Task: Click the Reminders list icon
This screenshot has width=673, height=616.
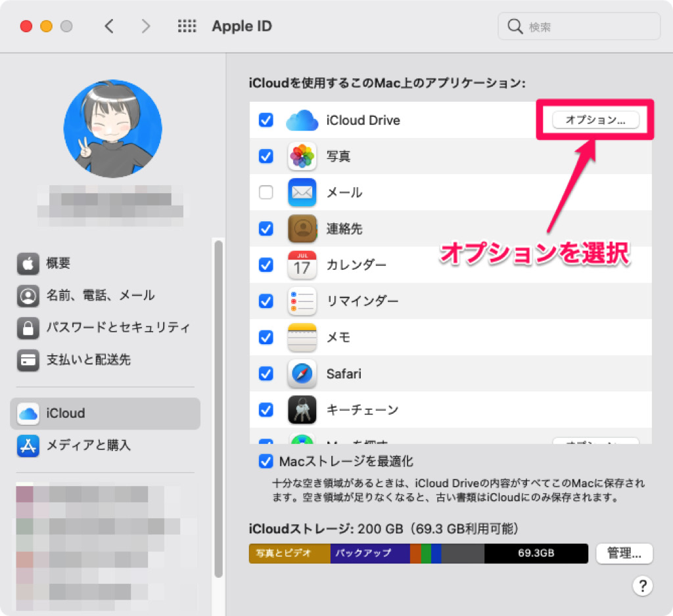Action: click(x=302, y=301)
